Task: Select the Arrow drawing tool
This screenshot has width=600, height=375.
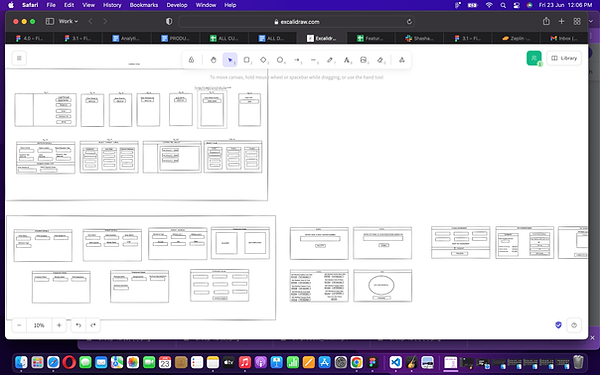Action: click(x=297, y=60)
